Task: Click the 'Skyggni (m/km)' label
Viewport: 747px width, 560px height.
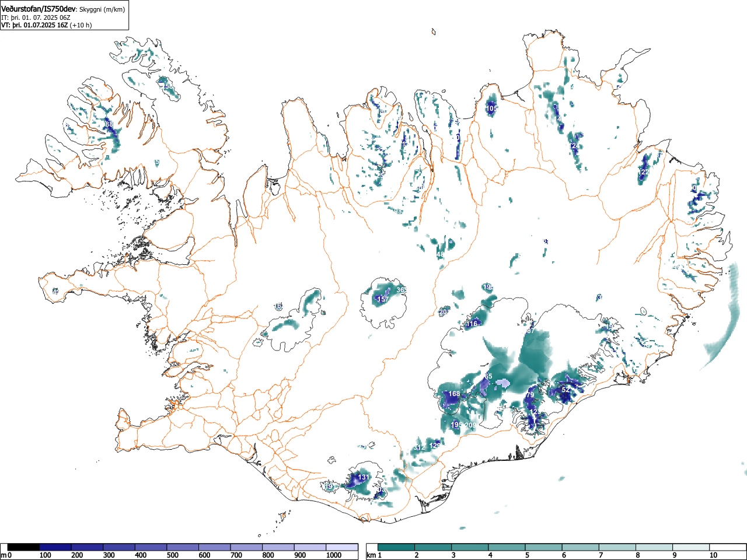Action: tap(102, 9)
